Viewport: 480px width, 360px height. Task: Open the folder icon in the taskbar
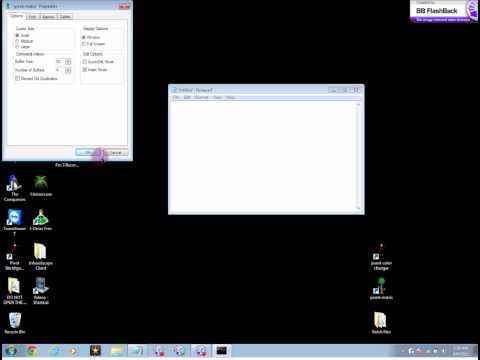(116, 351)
